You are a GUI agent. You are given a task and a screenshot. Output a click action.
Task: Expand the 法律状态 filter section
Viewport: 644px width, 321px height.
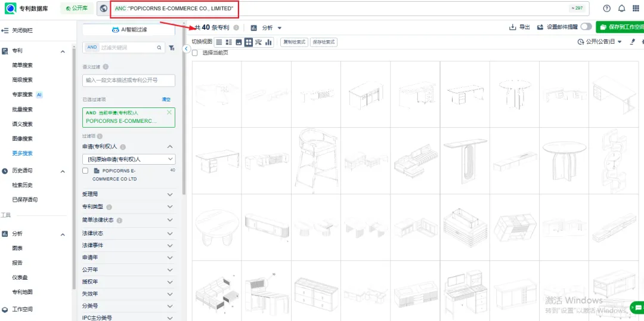(171, 233)
